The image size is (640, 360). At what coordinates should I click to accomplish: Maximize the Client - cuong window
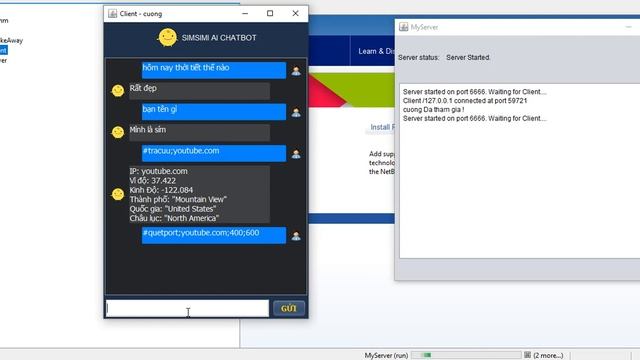[270, 13]
